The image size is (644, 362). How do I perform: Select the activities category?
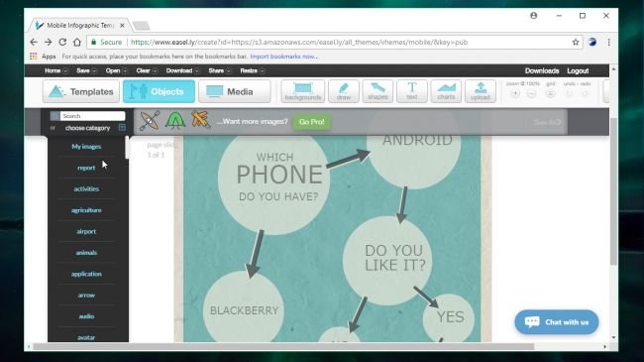86,188
